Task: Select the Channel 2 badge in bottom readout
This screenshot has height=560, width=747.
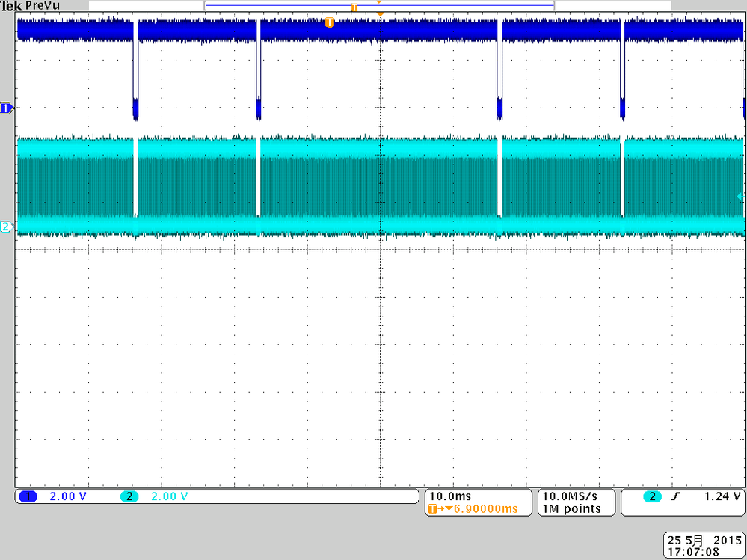Action: coord(129,496)
